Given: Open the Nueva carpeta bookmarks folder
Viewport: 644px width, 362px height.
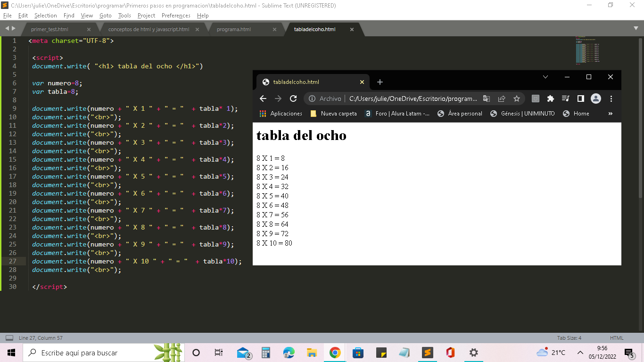Looking at the screenshot, I should (334, 114).
